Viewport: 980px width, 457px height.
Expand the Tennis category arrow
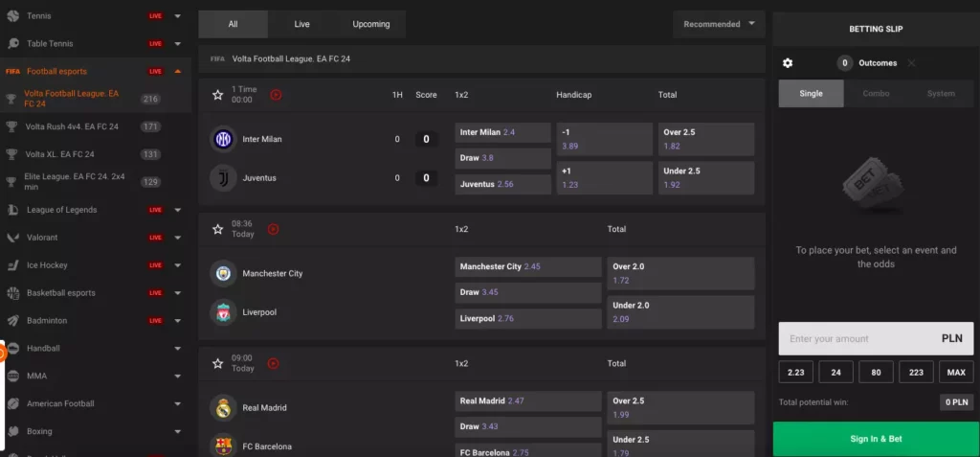point(177,15)
